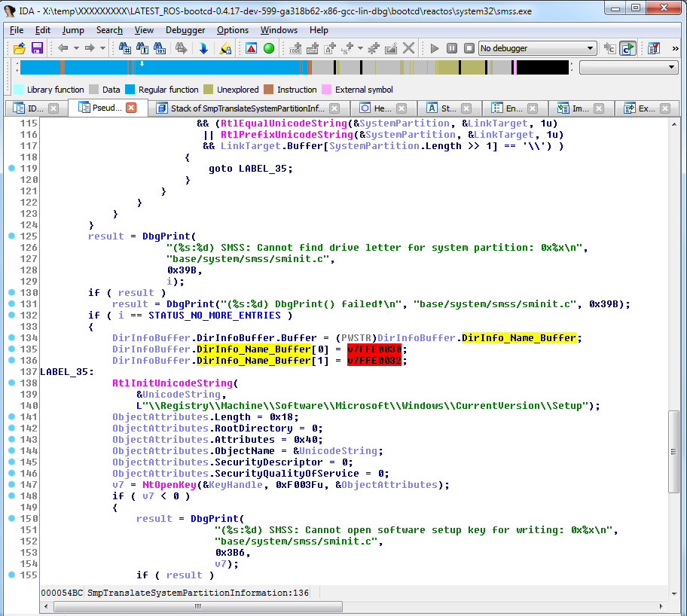
Task: Close the Stack of SmpTranslateSystemPartitionInf tab
Action: pyautogui.click(x=334, y=108)
